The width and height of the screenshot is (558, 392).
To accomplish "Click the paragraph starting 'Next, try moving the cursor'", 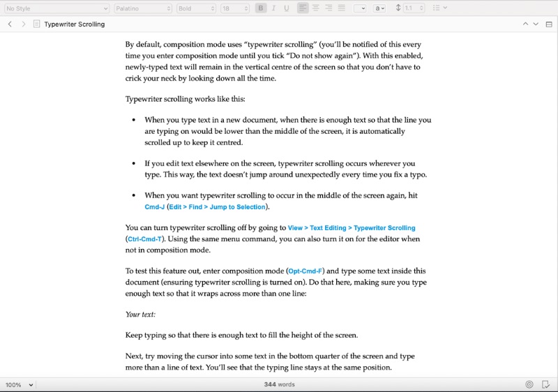I will [270, 362].
